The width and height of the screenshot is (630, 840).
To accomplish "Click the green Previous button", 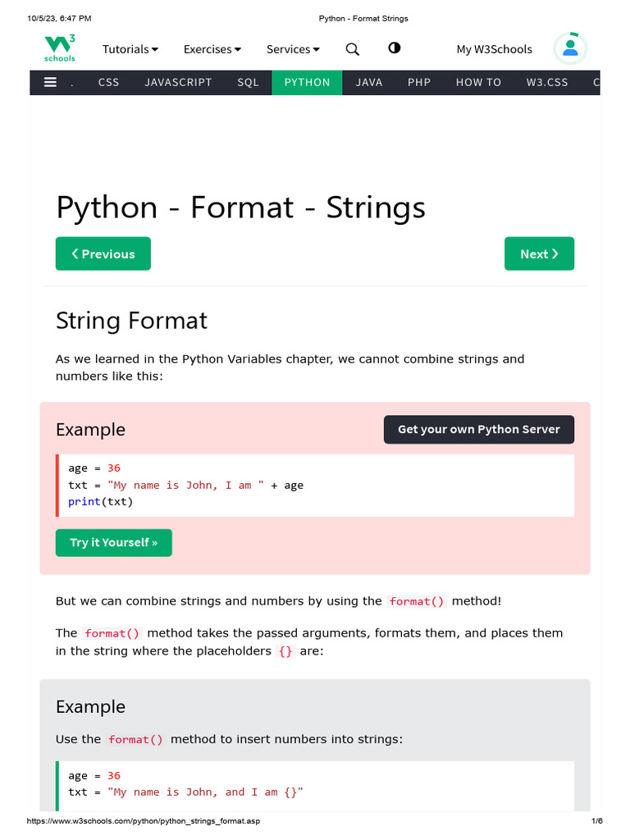I will [x=103, y=253].
